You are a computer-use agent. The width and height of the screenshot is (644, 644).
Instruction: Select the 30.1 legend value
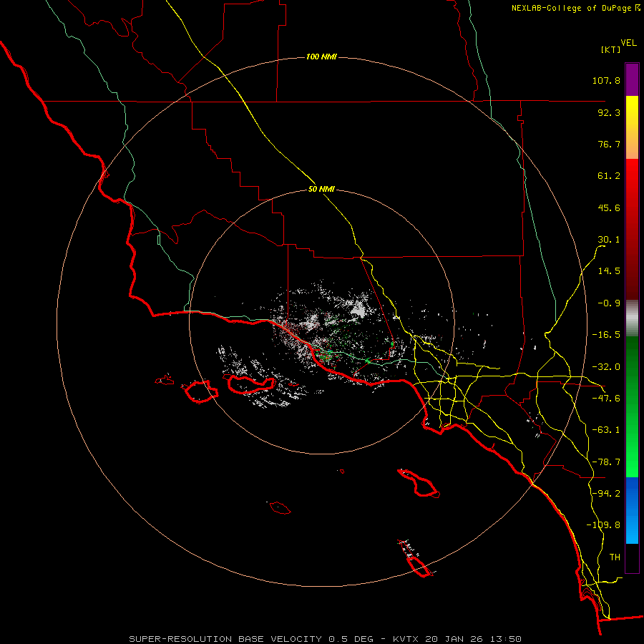609,240
